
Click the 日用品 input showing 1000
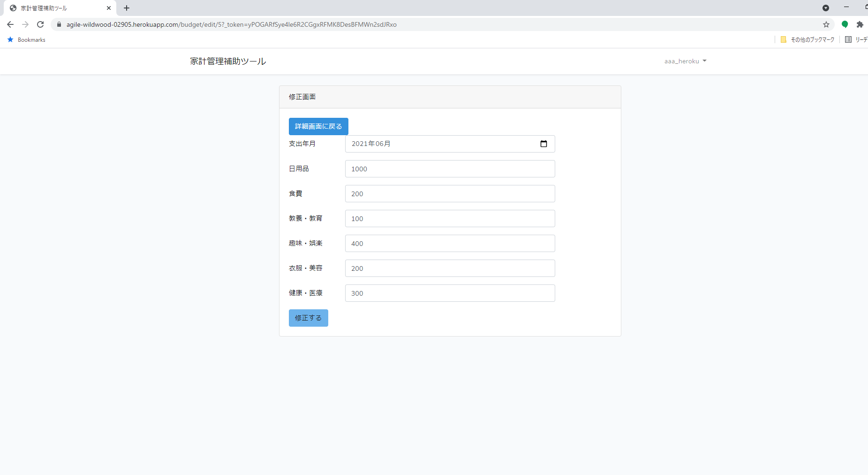pos(450,169)
